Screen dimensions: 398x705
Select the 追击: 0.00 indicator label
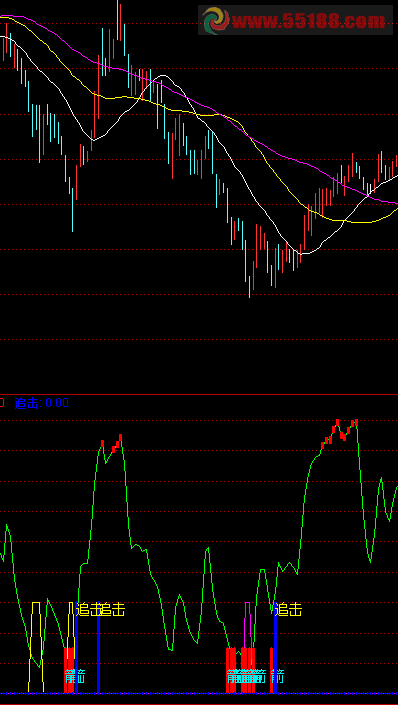click(42, 403)
